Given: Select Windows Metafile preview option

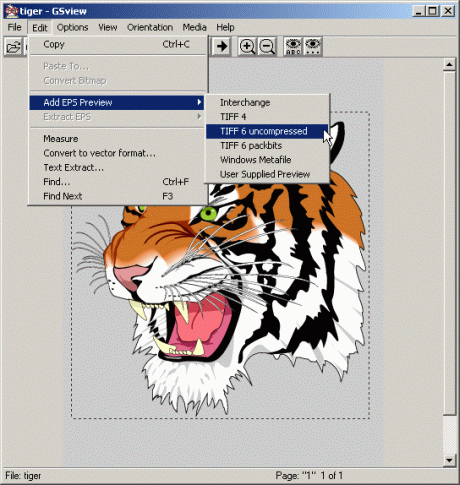Looking at the screenshot, I should 267,160.
